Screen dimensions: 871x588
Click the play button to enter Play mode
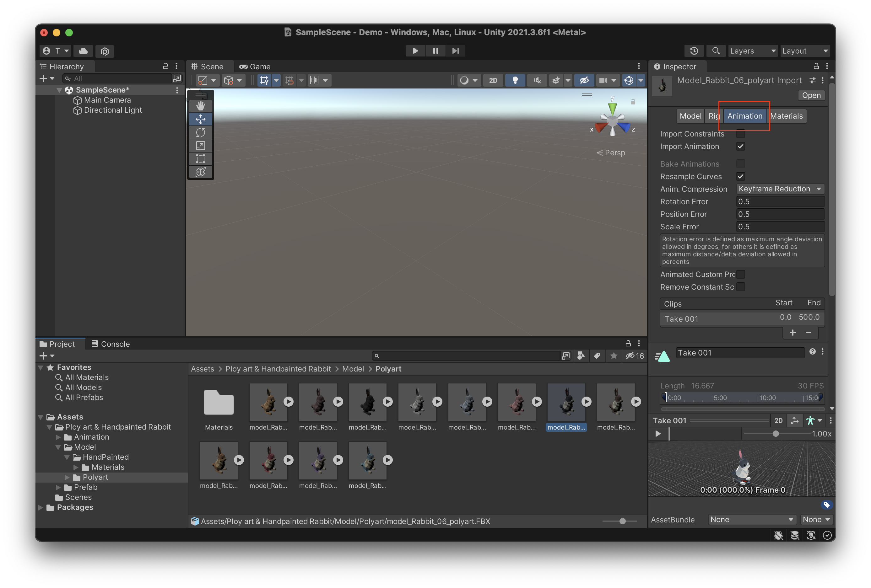[x=415, y=51]
